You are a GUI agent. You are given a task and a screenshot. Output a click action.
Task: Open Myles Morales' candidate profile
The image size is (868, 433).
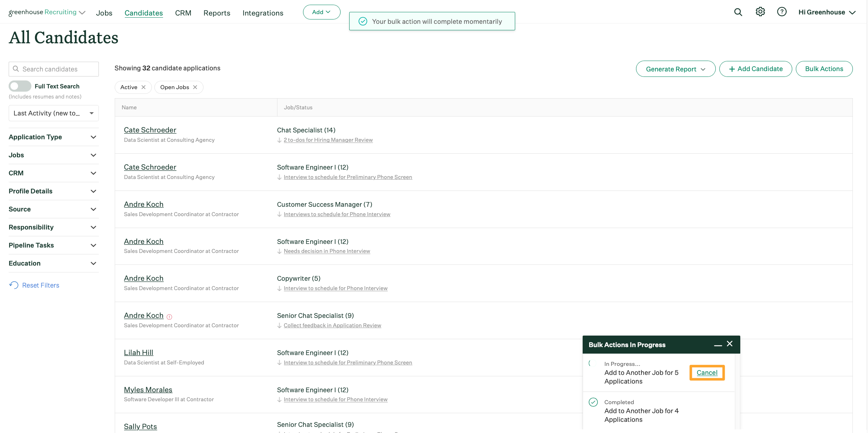(x=148, y=390)
